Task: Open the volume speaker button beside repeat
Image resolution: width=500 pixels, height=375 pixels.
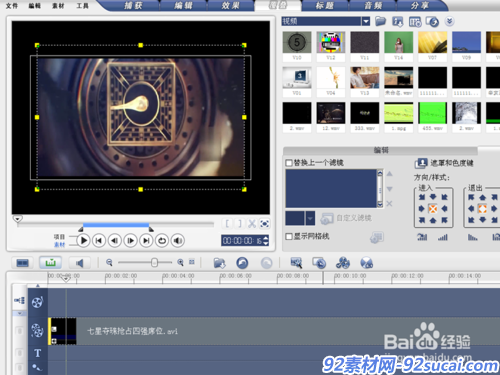Action: click(178, 240)
